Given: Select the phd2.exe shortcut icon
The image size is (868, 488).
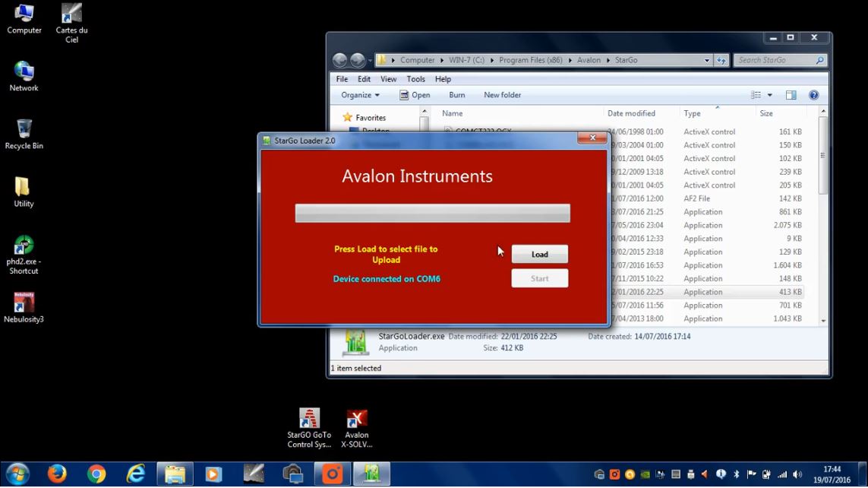Looking at the screenshot, I should [24, 255].
